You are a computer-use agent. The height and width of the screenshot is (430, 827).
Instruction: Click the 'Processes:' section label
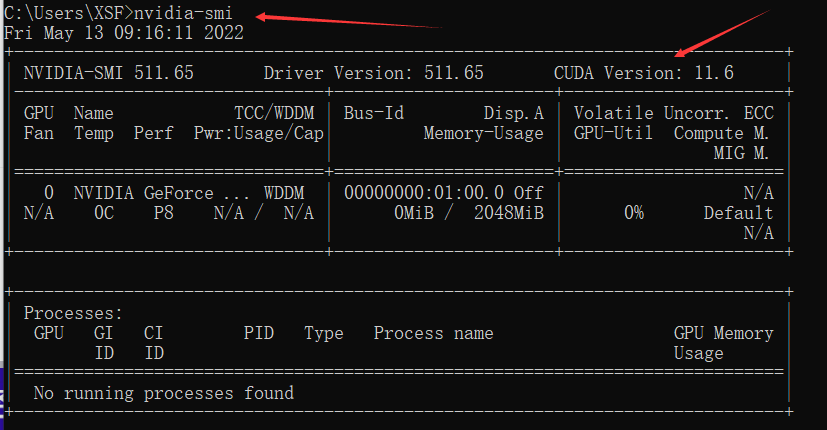click(x=73, y=313)
